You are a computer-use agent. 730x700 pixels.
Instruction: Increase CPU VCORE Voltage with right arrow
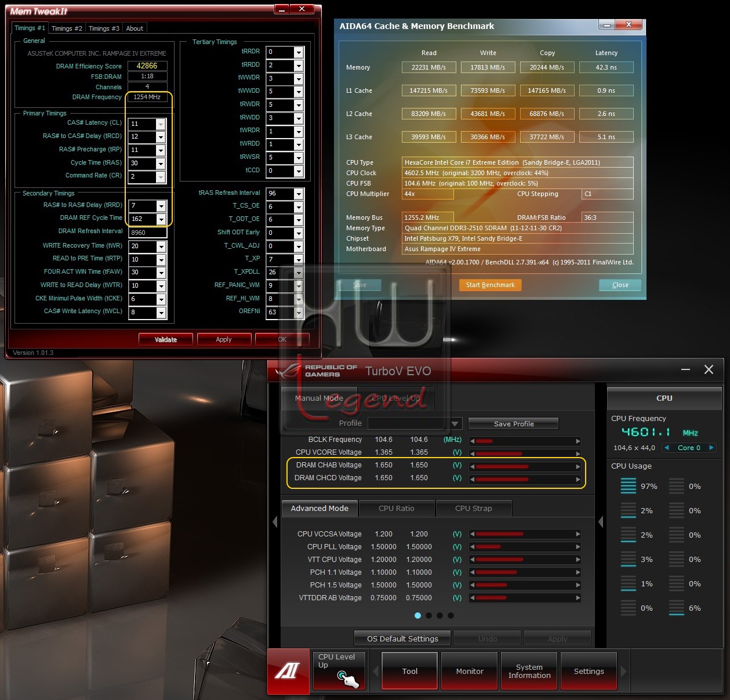click(578, 454)
